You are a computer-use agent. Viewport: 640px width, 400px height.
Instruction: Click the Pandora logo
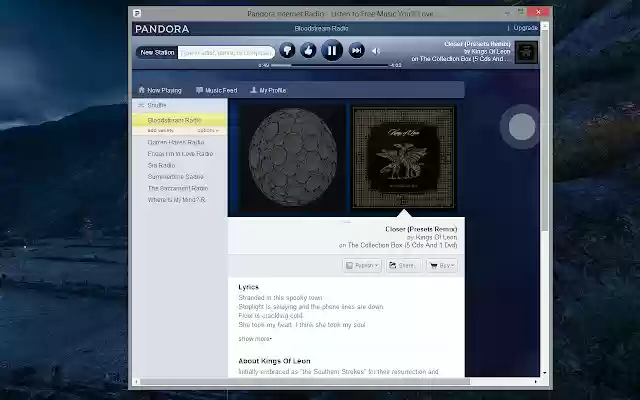[162, 29]
